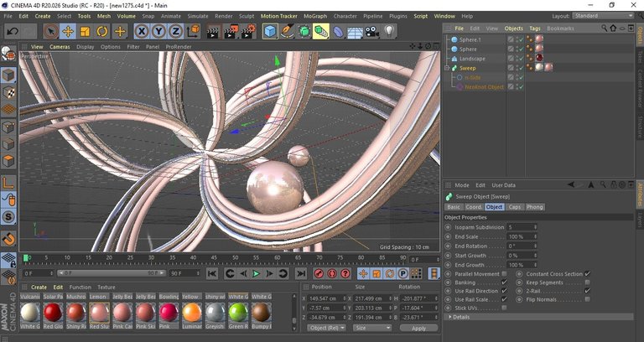Activate the Move tool
The height and width of the screenshot is (342, 644).
(x=68, y=31)
